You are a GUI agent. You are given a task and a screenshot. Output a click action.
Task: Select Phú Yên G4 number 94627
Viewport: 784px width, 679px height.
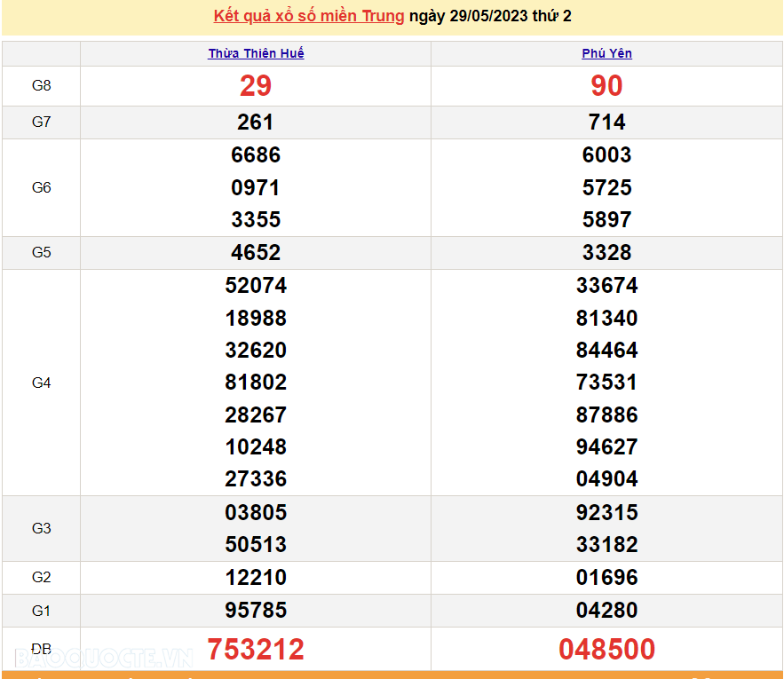[606, 446]
